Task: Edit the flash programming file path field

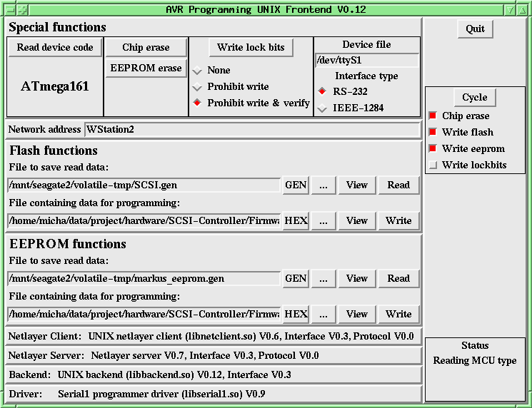Action: tap(144, 220)
